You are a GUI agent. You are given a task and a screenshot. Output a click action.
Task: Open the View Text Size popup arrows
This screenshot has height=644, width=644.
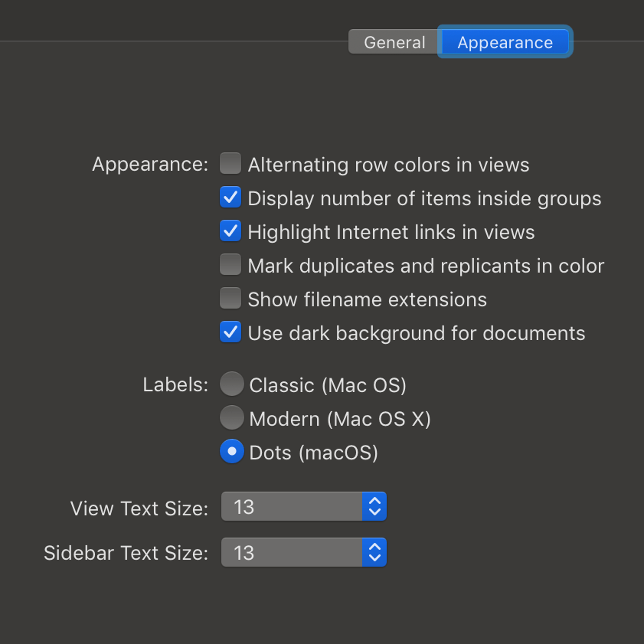click(x=374, y=506)
